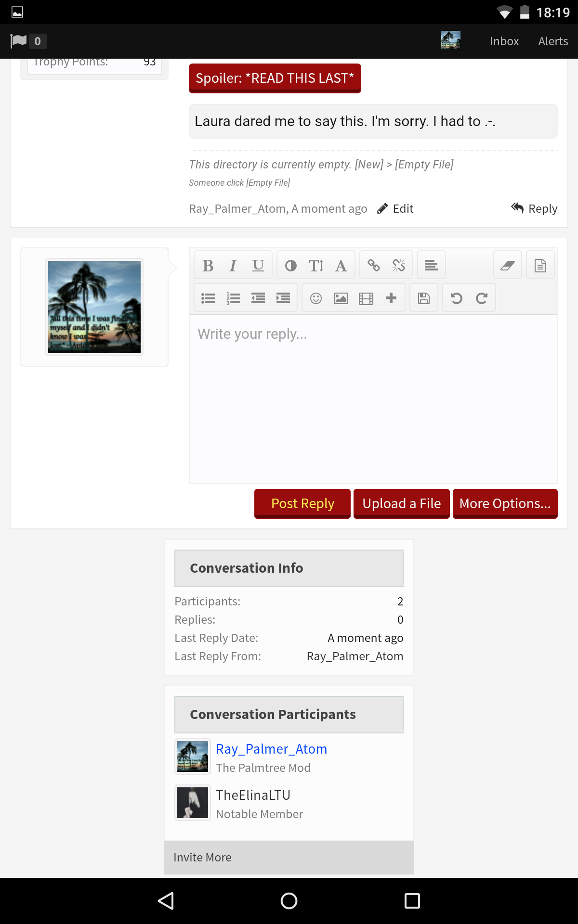Open the text color picker

click(x=290, y=265)
